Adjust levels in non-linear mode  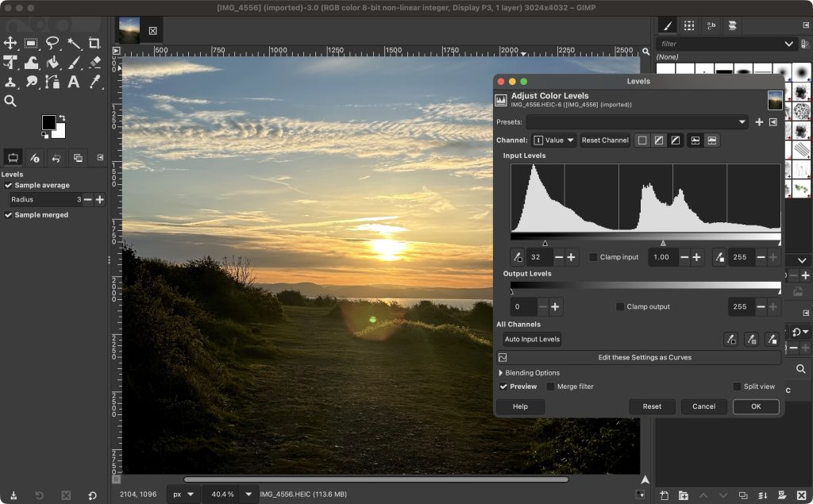pyautogui.click(x=658, y=140)
